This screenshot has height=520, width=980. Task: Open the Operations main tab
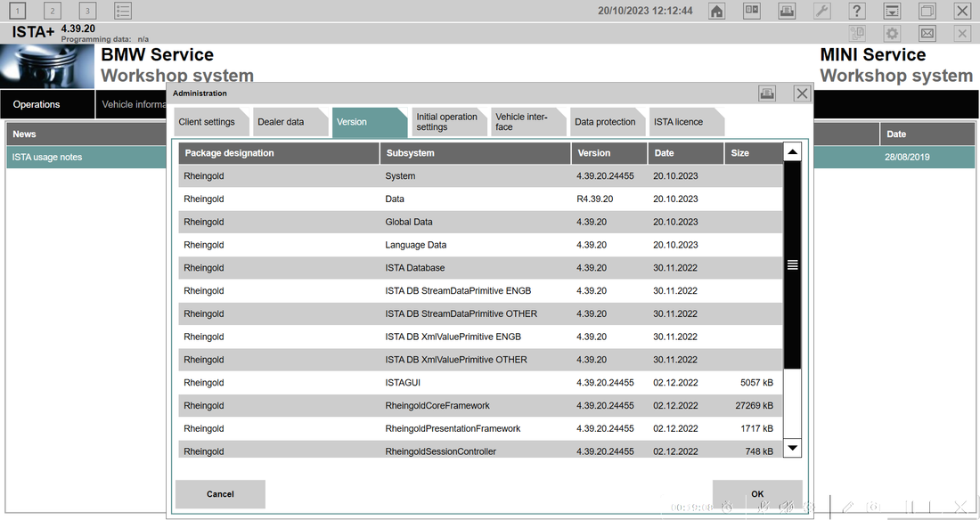[x=37, y=104]
